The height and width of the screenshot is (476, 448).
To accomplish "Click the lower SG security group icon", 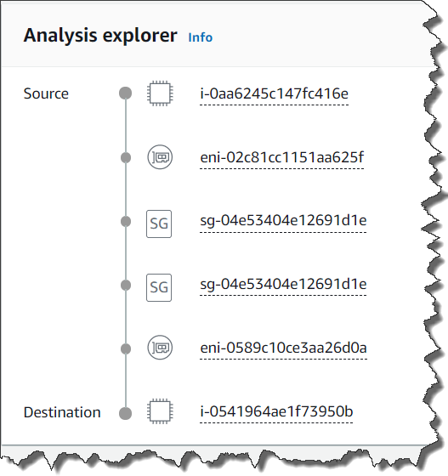I will coord(159,287).
